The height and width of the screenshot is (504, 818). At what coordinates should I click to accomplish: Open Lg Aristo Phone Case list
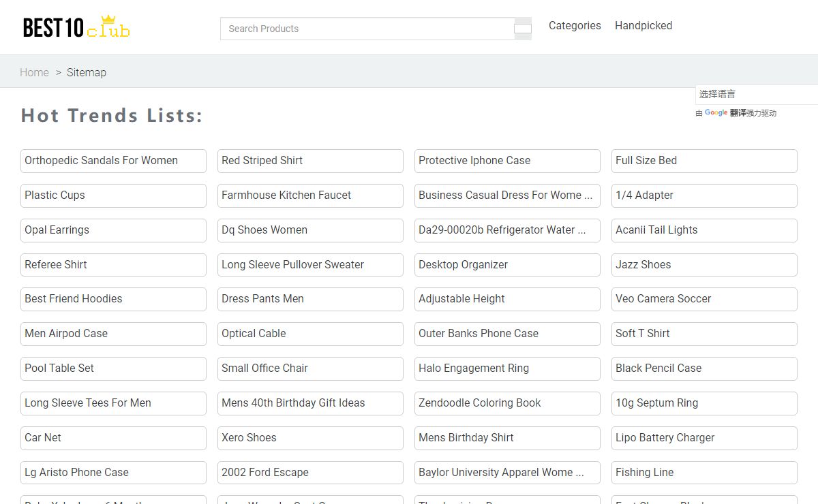[113, 473]
